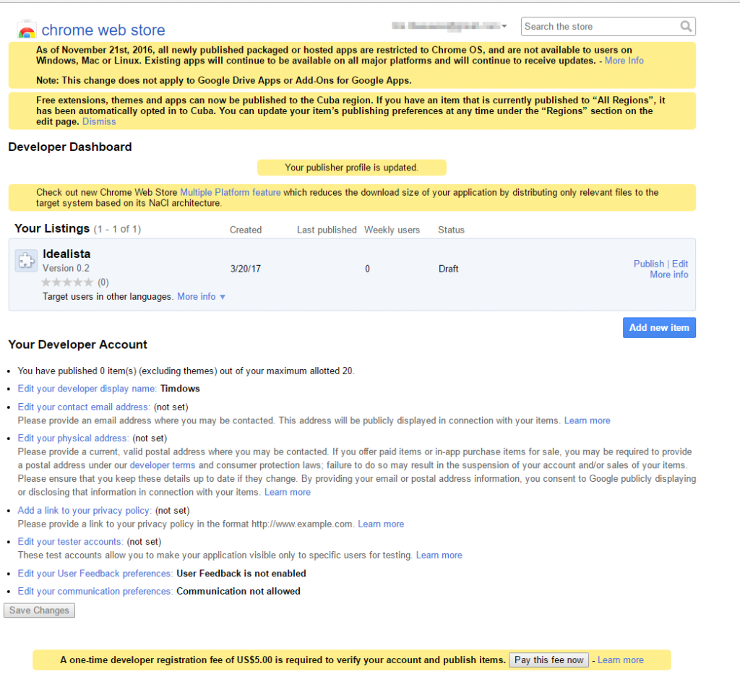This screenshot has height=700, width=740.
Task: Click the Add new item button
Action: click(659, 327)
